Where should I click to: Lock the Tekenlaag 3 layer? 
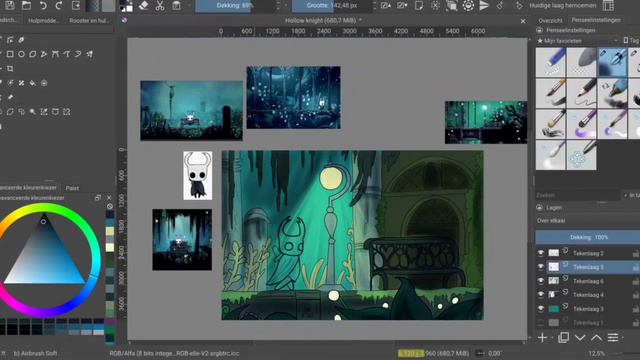(x=636, y=309)
